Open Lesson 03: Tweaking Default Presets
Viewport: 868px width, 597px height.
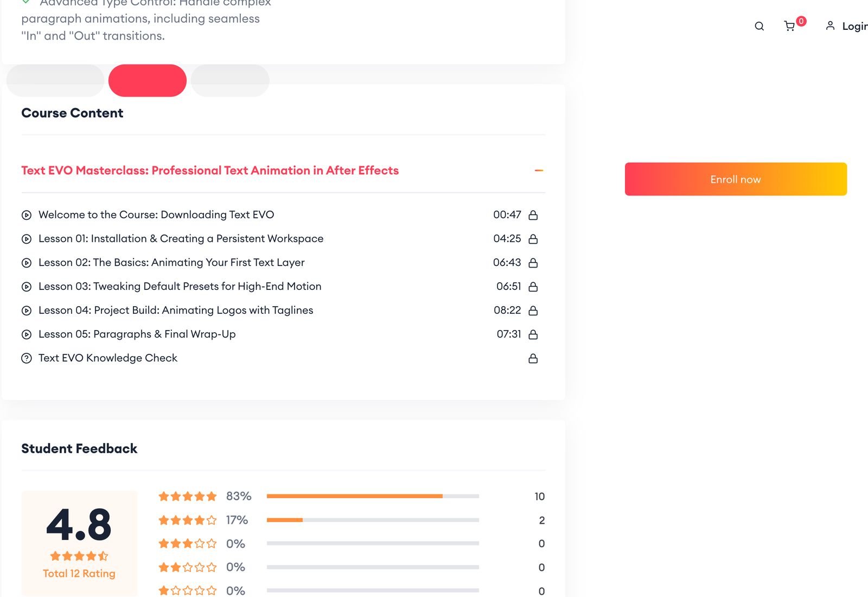[x=180, y=286]
